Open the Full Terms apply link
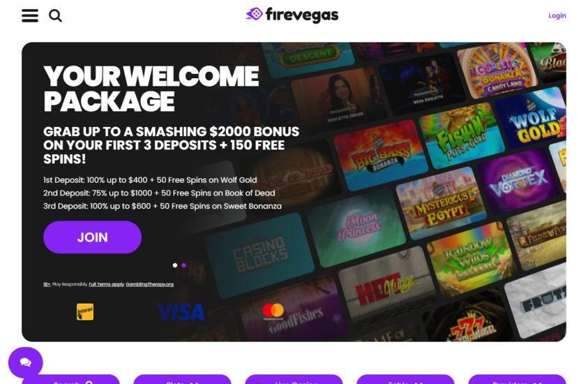Viewport: 588px width, 384px height. [107, 284]
